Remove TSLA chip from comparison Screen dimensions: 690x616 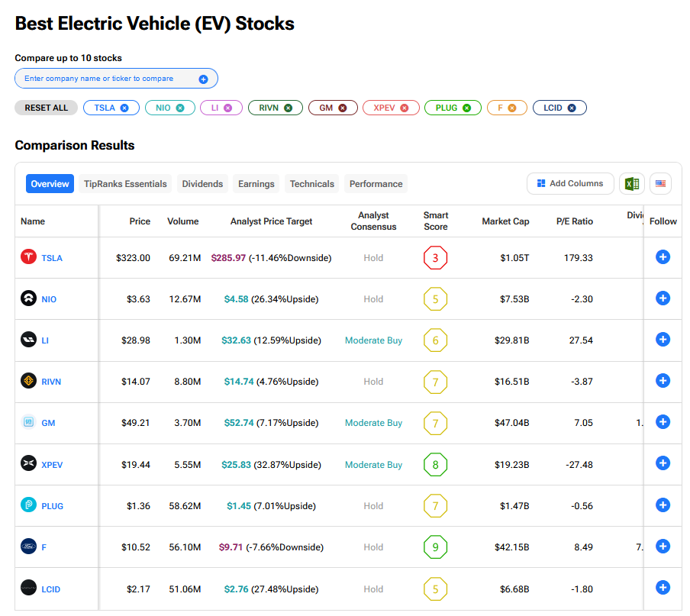point(124,108)
